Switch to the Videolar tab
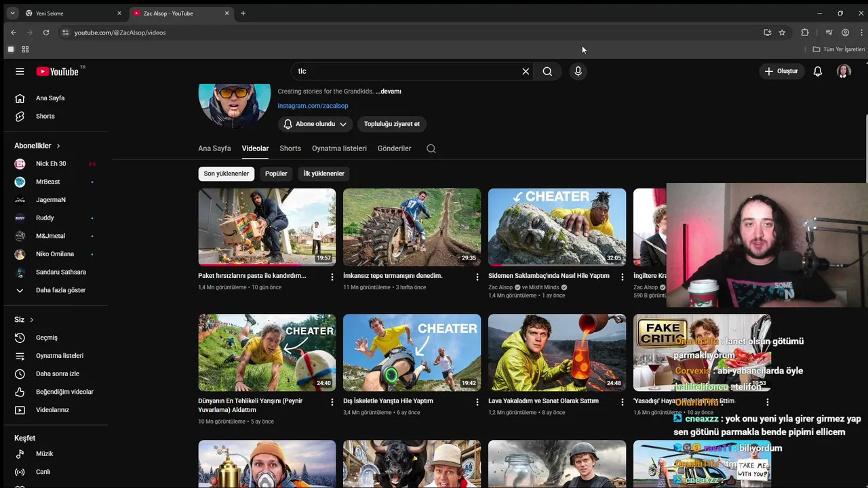 click(x=255, y=148)
